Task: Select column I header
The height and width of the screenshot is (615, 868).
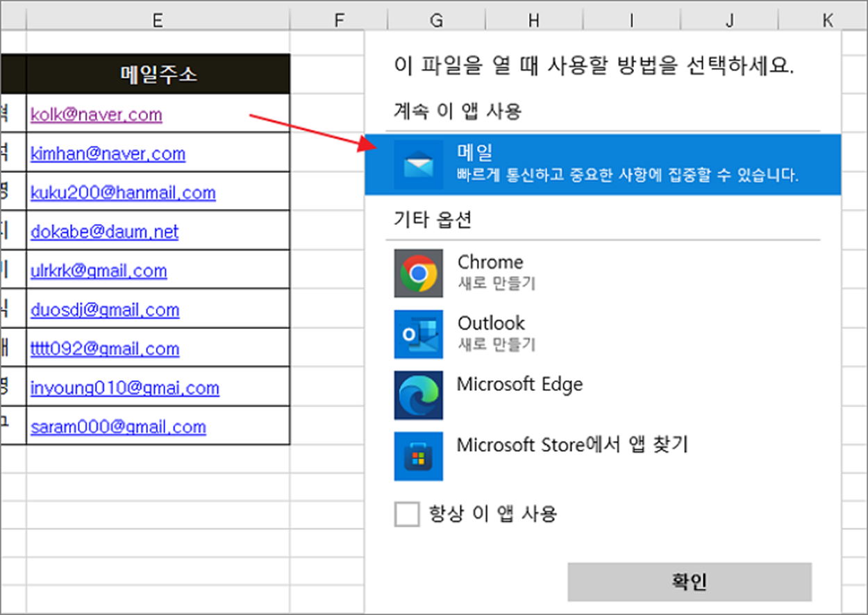Action: tap(631, 20)
